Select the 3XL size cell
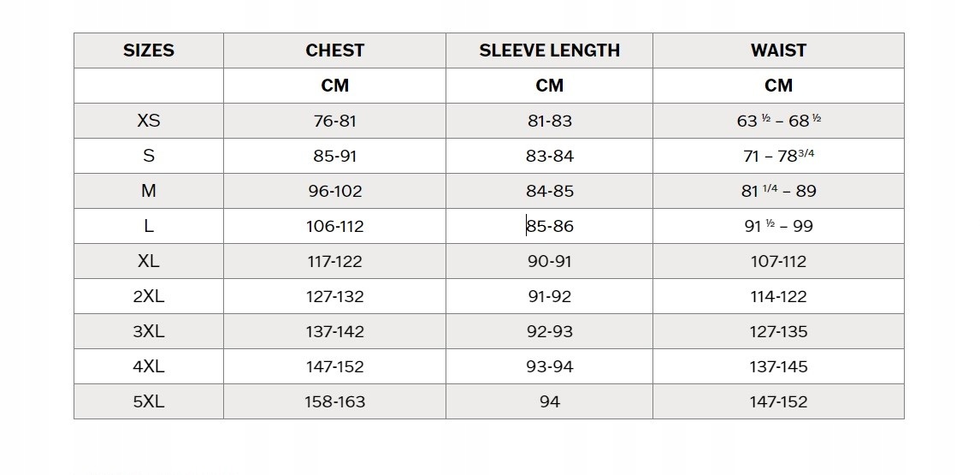 (x=149, y=331)
